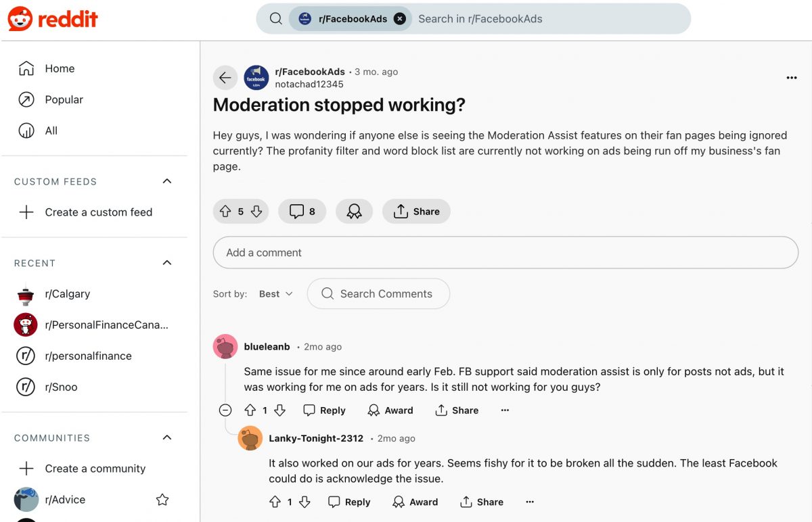Click the search magnifier icon

tap(276, 19)
